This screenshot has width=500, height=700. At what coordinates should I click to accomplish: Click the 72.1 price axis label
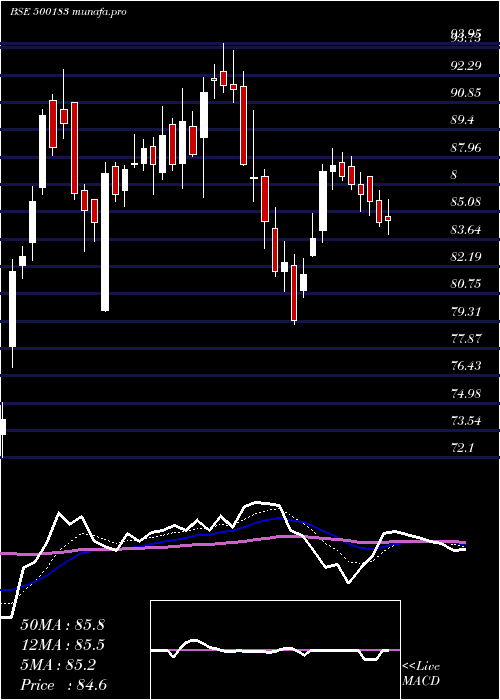pos(462,447)
